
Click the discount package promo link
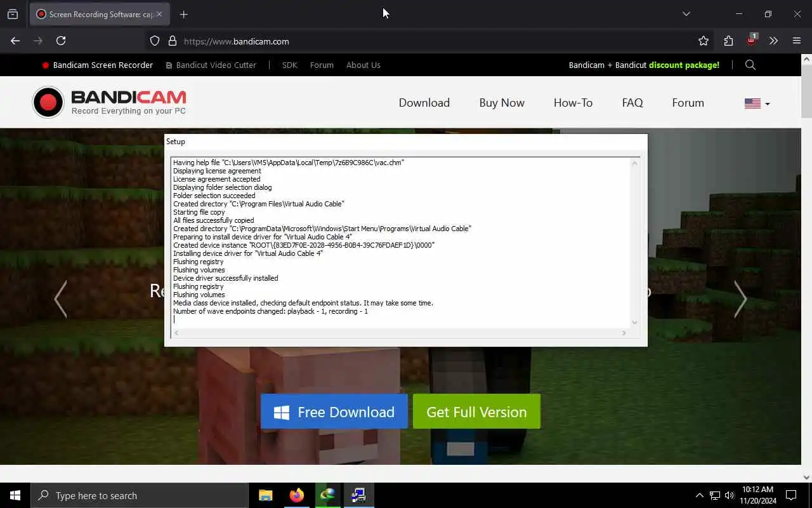644,65
